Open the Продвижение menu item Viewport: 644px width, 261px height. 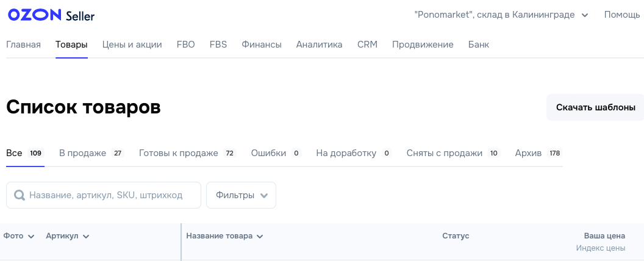coord(423,45)
